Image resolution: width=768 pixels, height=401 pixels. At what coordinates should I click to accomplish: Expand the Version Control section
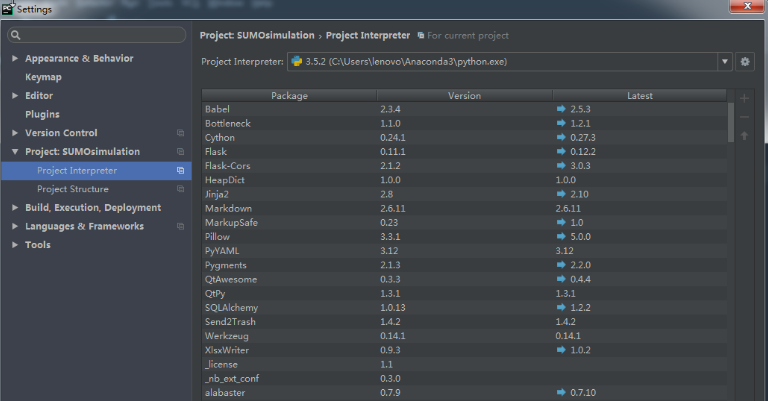pyautogui.click(x=15, y=133)
